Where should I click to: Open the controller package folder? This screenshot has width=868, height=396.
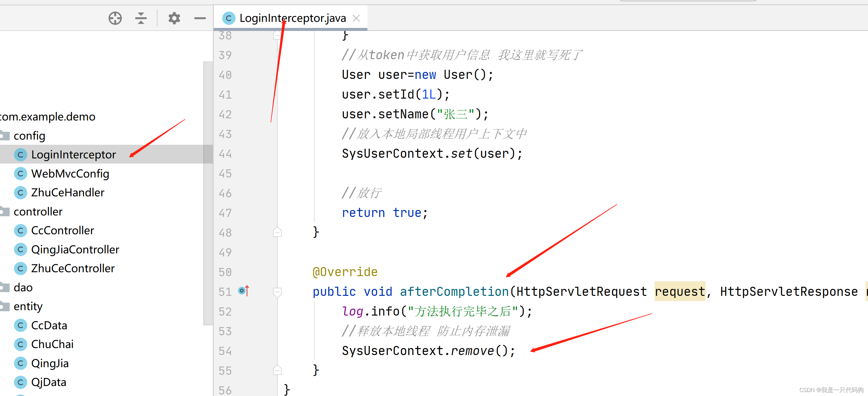tap(38, 212)
